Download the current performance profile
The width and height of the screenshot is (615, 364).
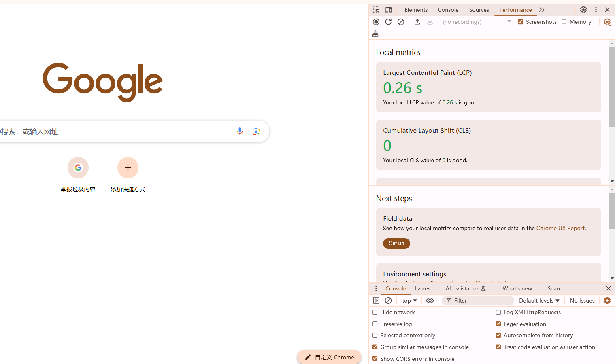[430, 22]
